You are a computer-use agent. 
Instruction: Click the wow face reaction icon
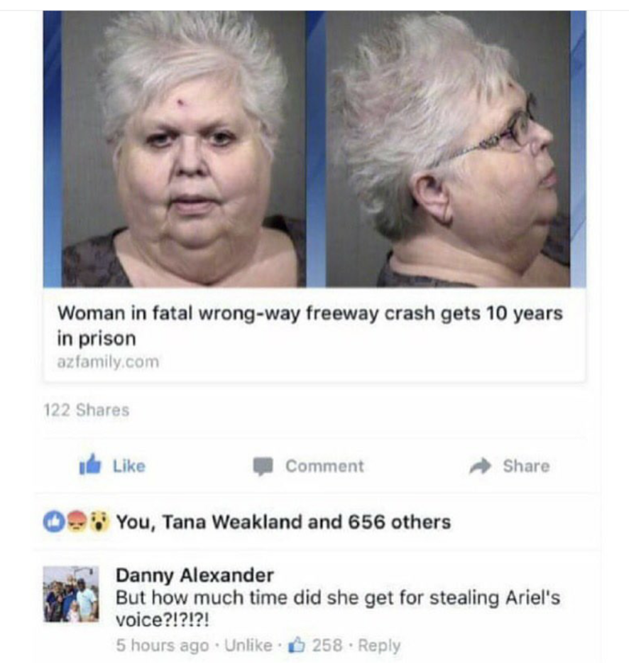[x=100, y=521]
